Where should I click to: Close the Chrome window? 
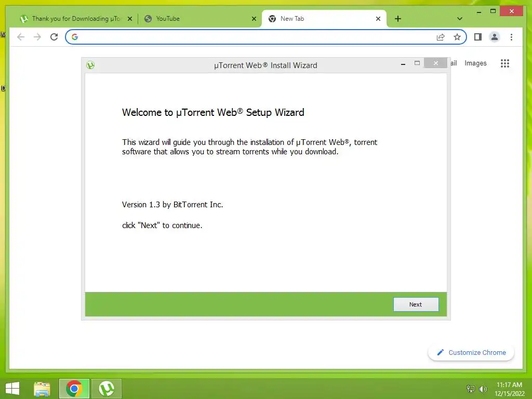point(512,11)
